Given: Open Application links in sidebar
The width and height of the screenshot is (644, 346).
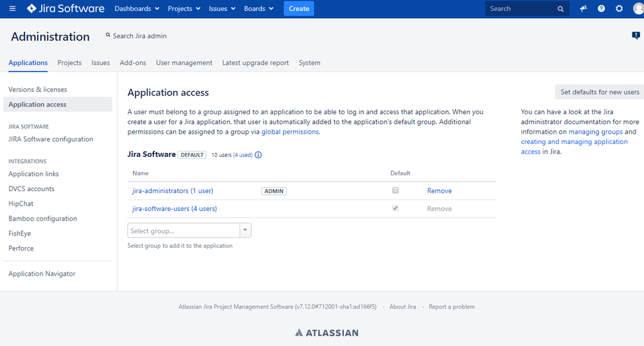Looking at the screenshot, I should (x=34, y=174).
